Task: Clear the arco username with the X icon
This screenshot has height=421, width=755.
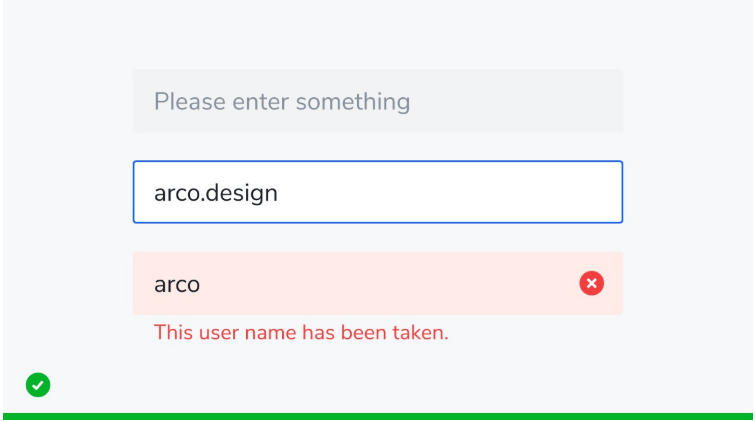Action: click(x=591, y=284)
